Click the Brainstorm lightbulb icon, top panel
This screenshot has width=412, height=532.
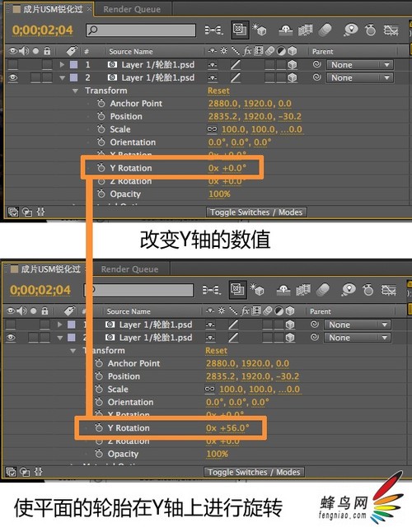tap(350, 30)
